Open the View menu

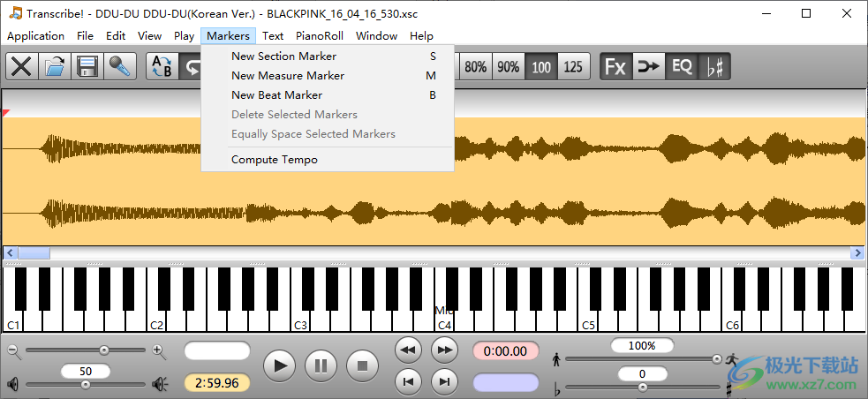149,36
